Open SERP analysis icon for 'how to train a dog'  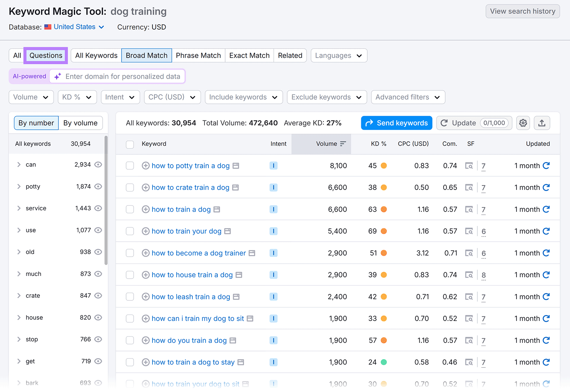click(x=469, y=209)
